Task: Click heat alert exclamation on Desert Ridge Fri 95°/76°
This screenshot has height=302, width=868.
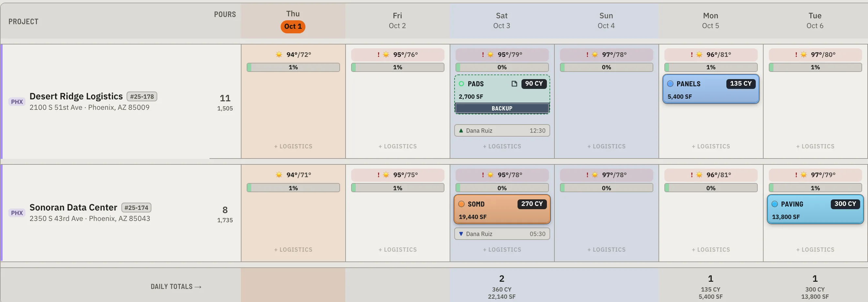Action: 379,54
